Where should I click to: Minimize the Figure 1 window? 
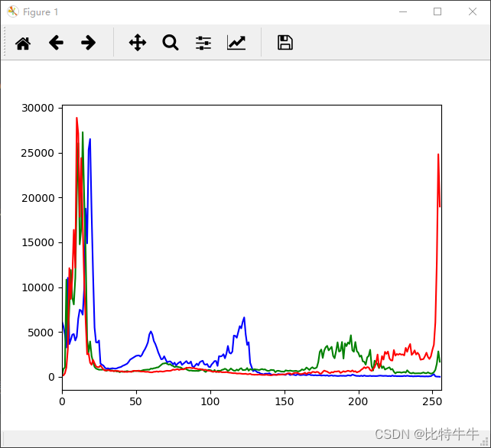coord(403,11)
